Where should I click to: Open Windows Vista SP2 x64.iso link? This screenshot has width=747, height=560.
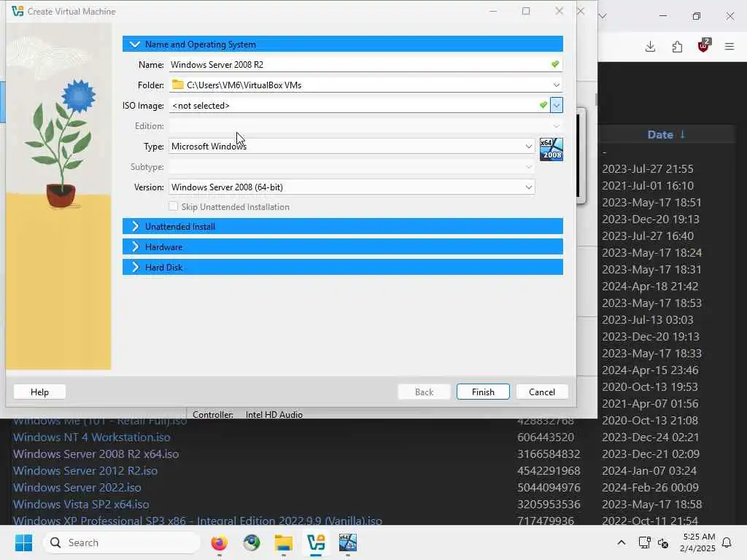click(81, 505)
